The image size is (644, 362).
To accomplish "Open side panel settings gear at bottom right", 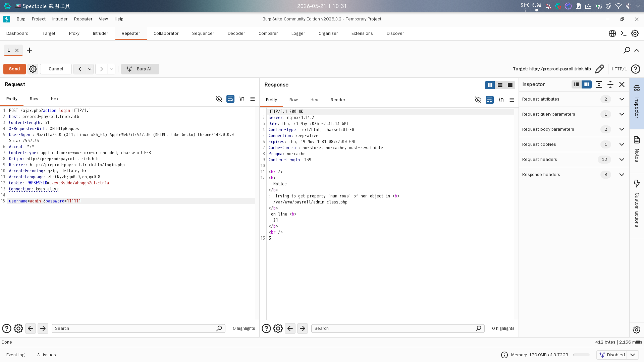I will point(637,330).
